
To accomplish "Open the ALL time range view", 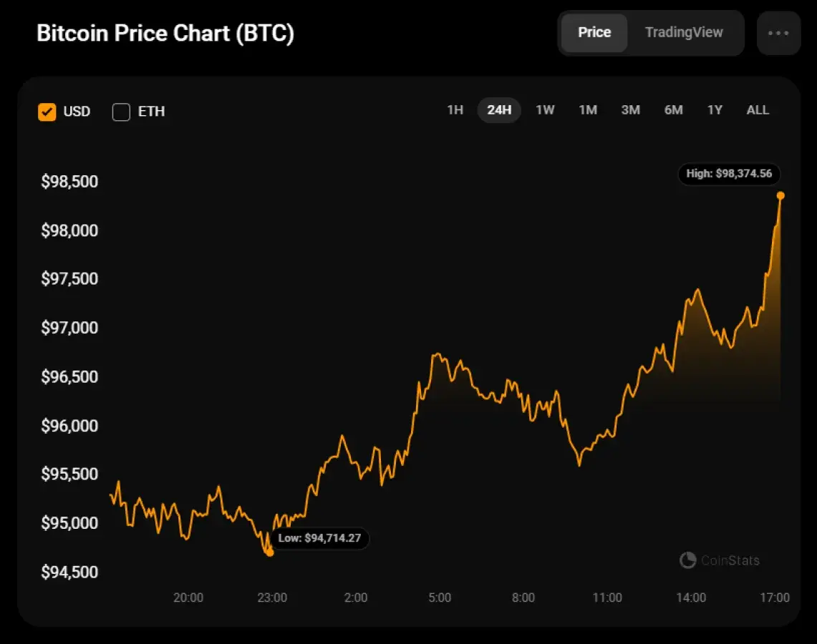I will pos(757,110).
